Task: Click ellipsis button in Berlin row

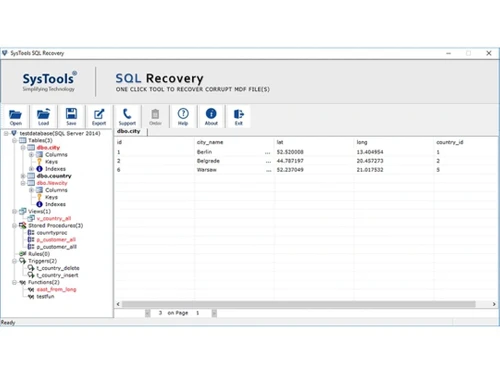Action: click(268, 153)
